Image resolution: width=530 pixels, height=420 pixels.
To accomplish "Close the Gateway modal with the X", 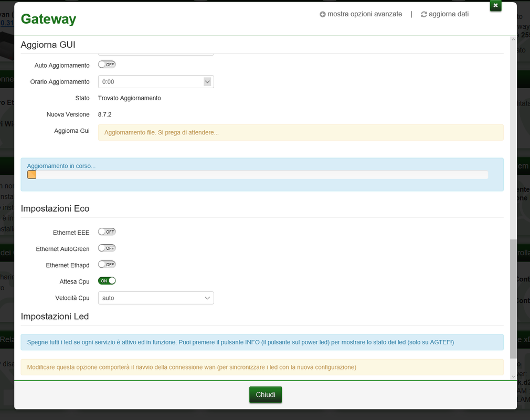I will coord(495,5).
